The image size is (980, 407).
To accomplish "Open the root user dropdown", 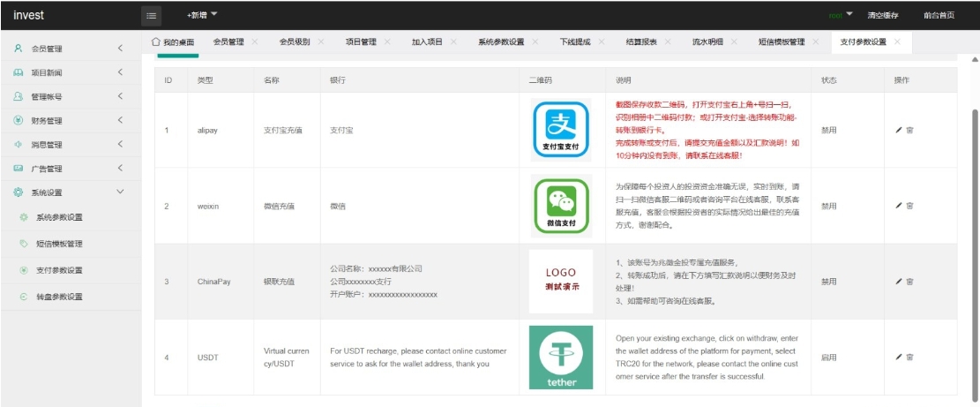I will tap(841, 15).
